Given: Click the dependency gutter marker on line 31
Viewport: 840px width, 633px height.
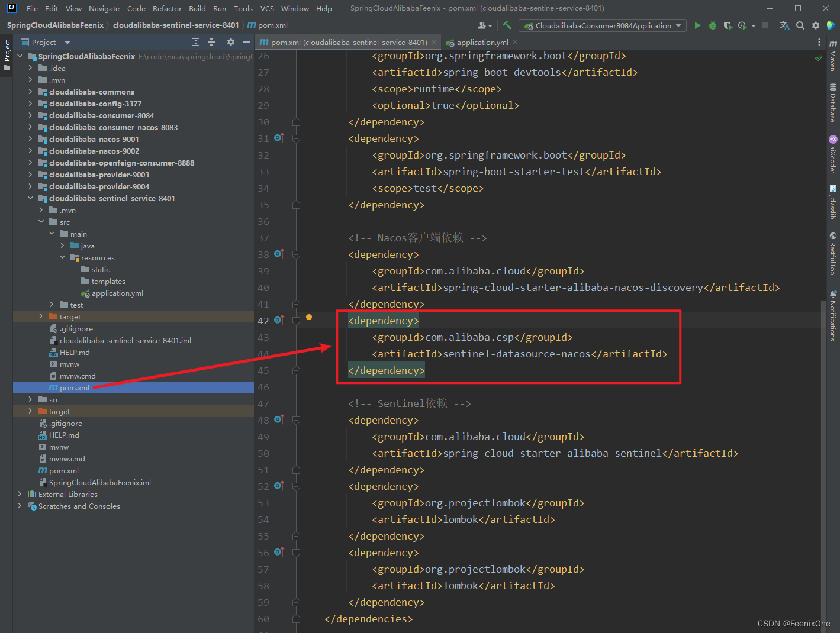Looking at the screenshot, I should [x=279, y=138].
